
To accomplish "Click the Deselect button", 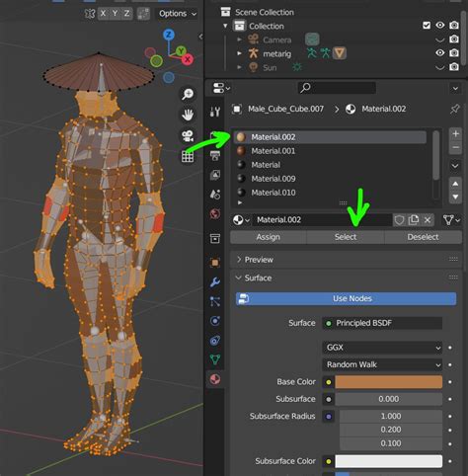I will (423, 237).
